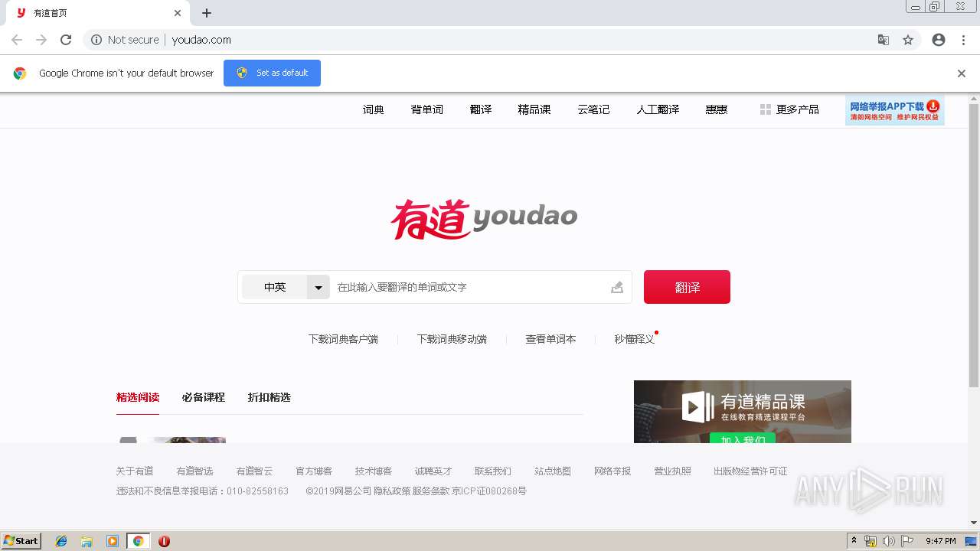Click the handwriting input icon in search box
The width and height of the screenshot is (980, 551).
pyautogui.click(x=617, y=287)
